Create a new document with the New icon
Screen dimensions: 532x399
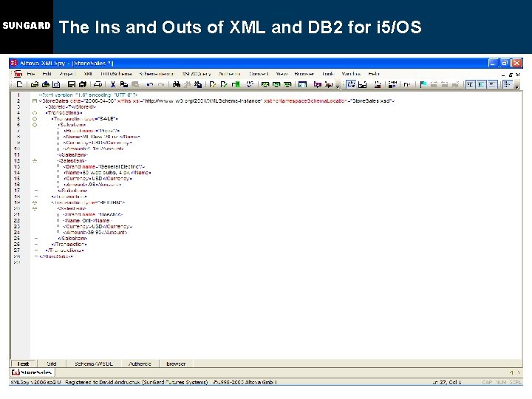[19, 84]
